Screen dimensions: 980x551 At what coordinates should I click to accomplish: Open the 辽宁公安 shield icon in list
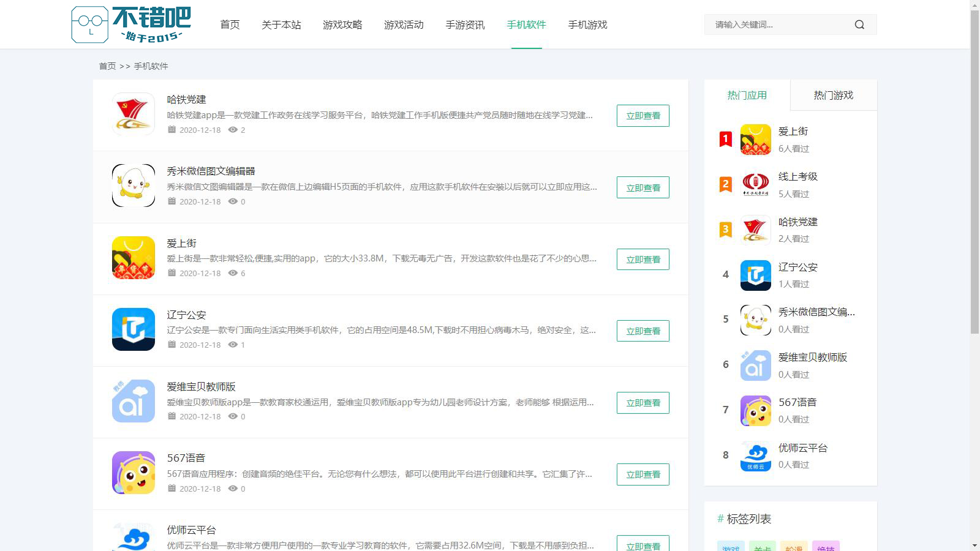pos(134,329)
